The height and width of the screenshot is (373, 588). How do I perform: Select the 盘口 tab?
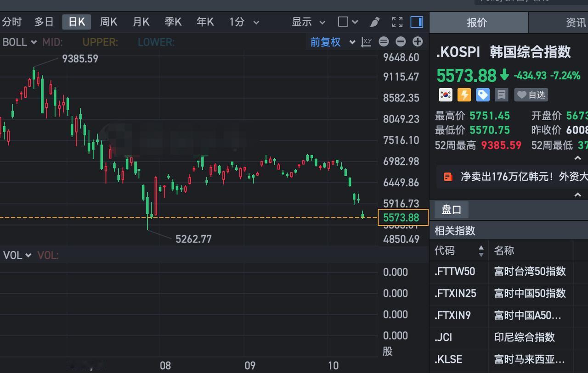(x=451, y=210)
